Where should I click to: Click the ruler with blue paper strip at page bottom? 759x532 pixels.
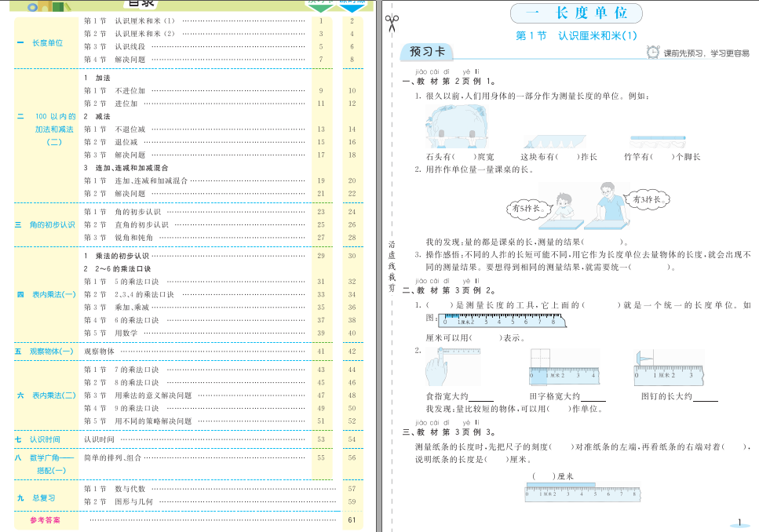coord(583,492)
